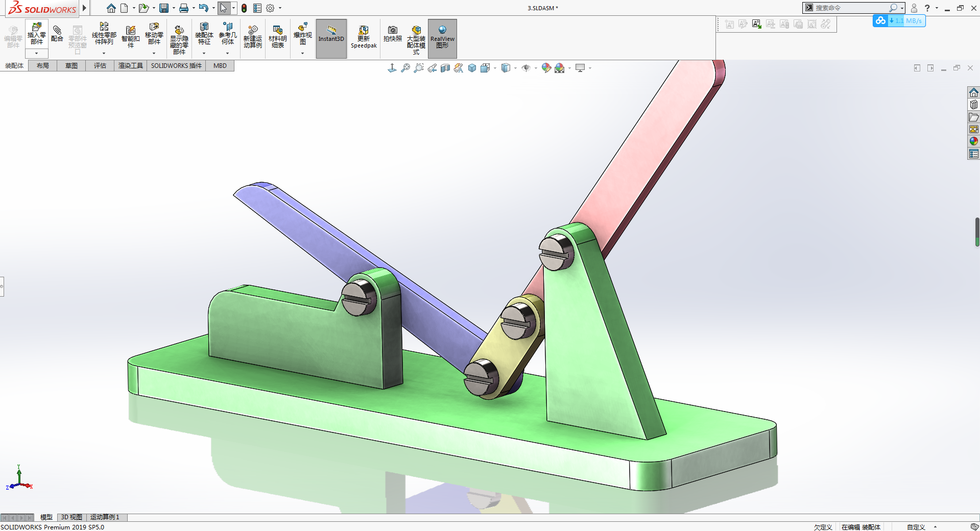The width and height of the screenshot is (980, 531).
Task: Open the Home welcome icon
Action: coord(111,8)
